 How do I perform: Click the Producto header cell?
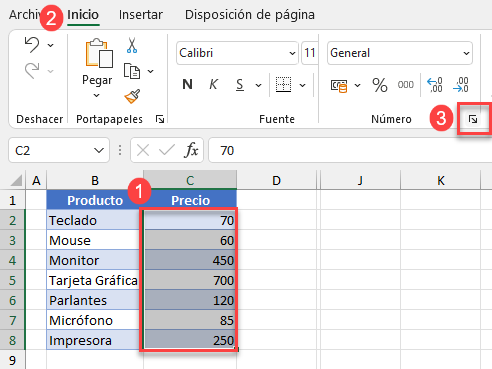tap(95, 200)
